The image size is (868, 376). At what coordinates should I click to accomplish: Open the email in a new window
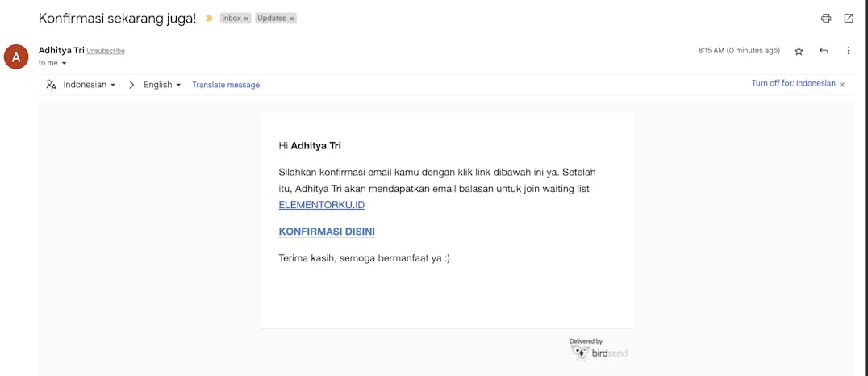(849, 19)
